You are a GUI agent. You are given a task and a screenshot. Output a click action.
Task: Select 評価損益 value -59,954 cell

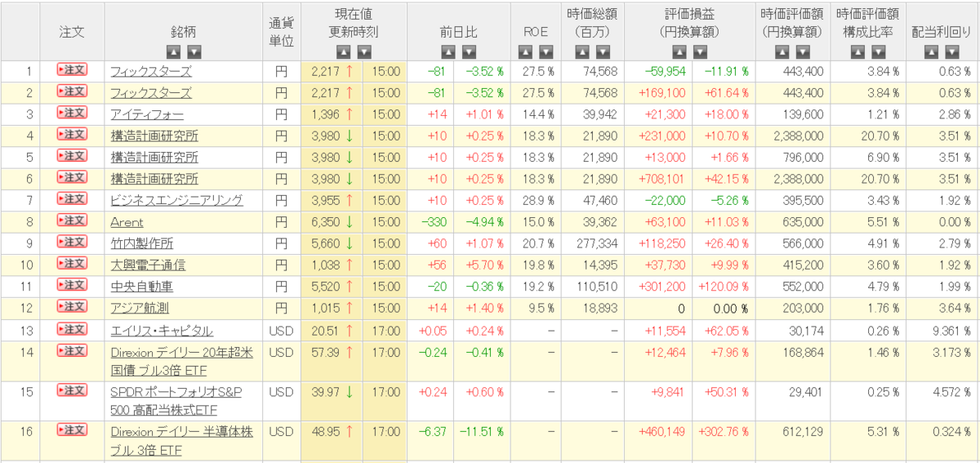(x=660, y=71)
